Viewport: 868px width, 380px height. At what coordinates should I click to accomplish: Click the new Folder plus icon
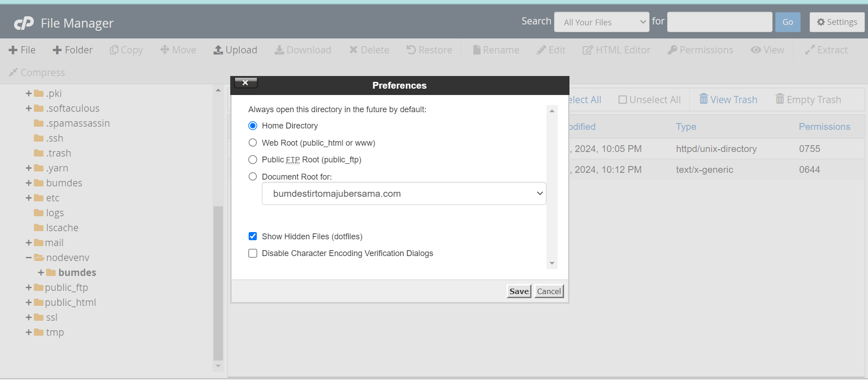(x=57, y=50)
